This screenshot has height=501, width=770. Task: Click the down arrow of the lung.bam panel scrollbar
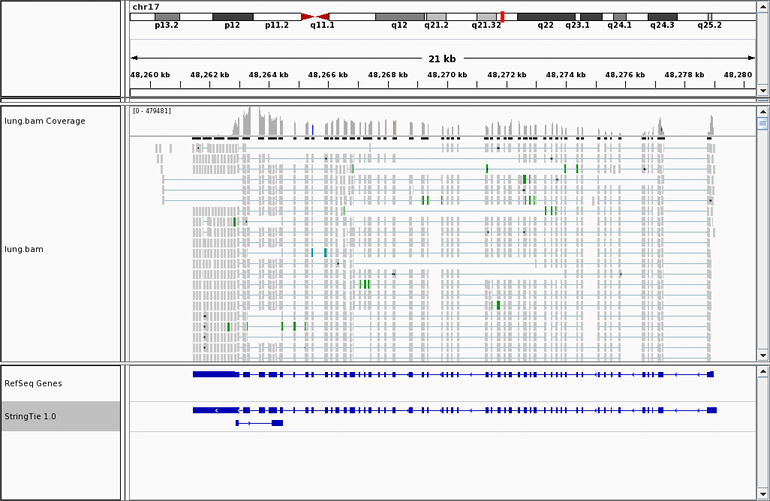[x=763, y=355]
